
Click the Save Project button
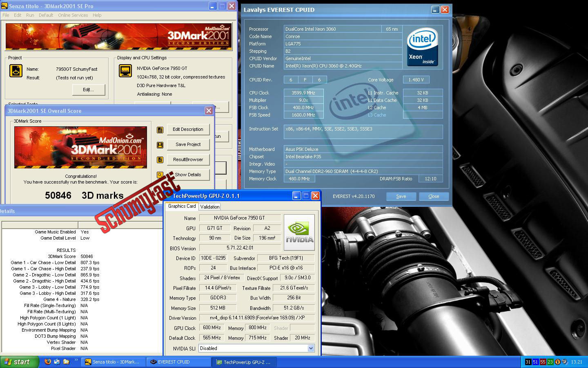[x=188, y=145]
